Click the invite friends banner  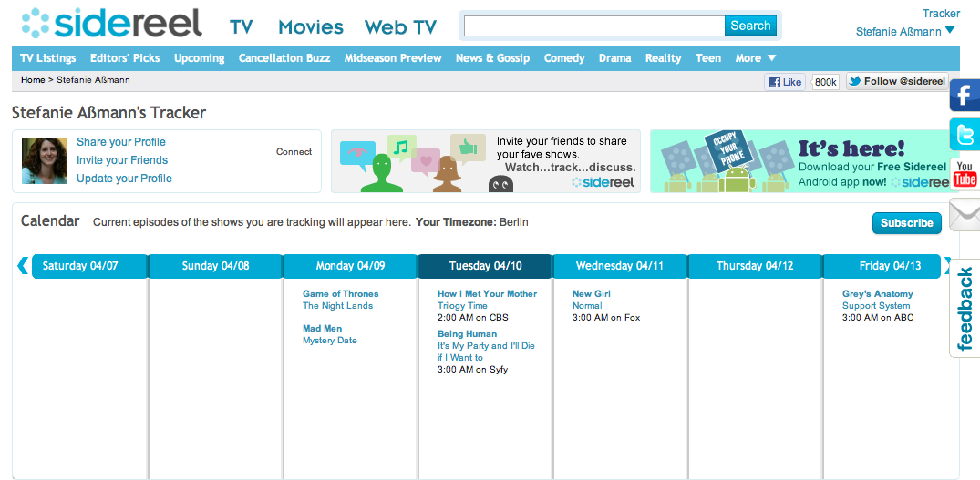coord(486,161)
